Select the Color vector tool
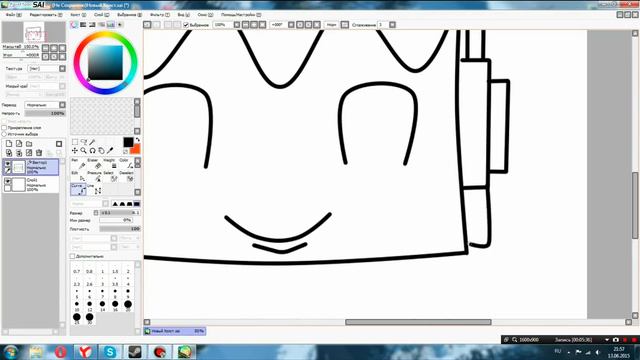This screenshot has width=640, height=360. pos(126,164)
